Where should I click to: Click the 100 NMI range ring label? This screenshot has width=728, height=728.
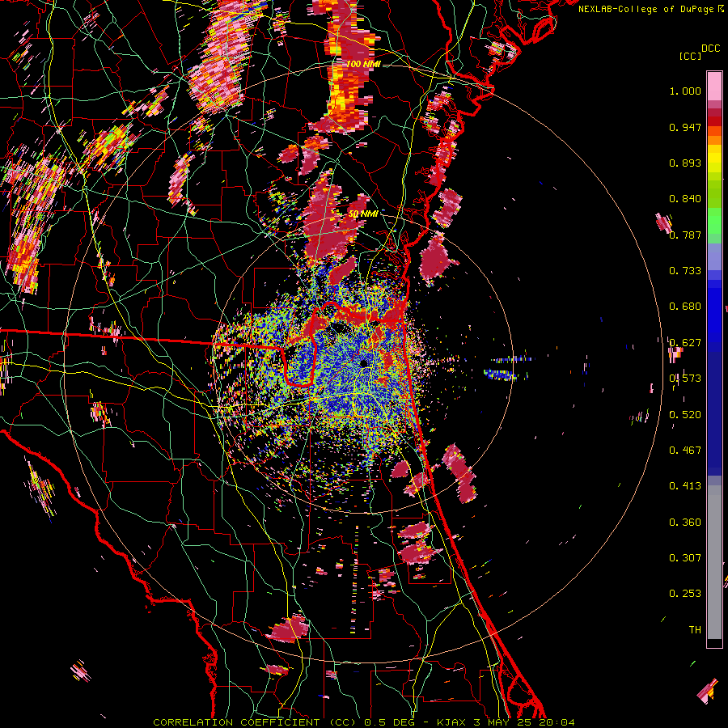point(363,64)
